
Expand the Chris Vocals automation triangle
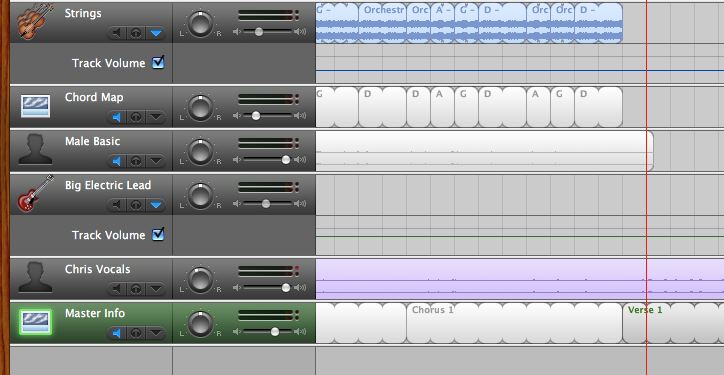point(156,289)
